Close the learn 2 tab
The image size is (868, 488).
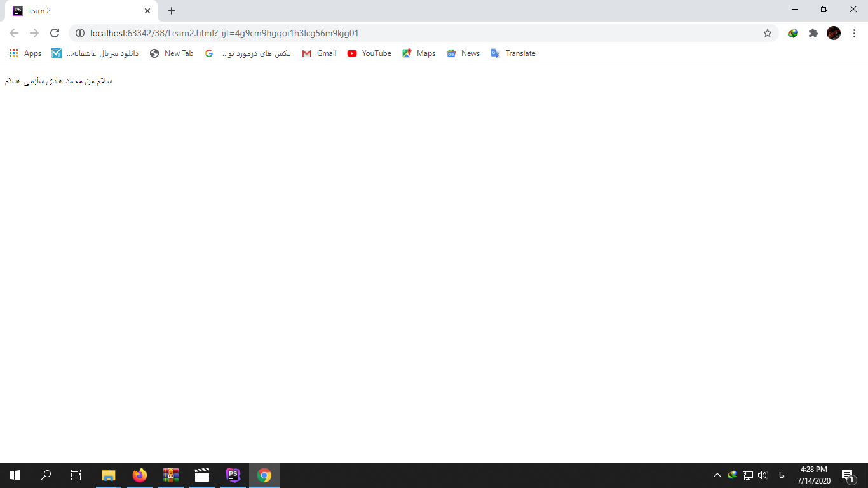tap(147, 11)
